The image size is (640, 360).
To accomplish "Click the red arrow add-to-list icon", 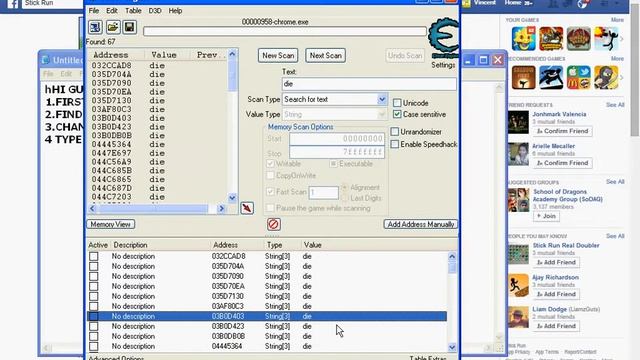I will [x=247, y=208].
